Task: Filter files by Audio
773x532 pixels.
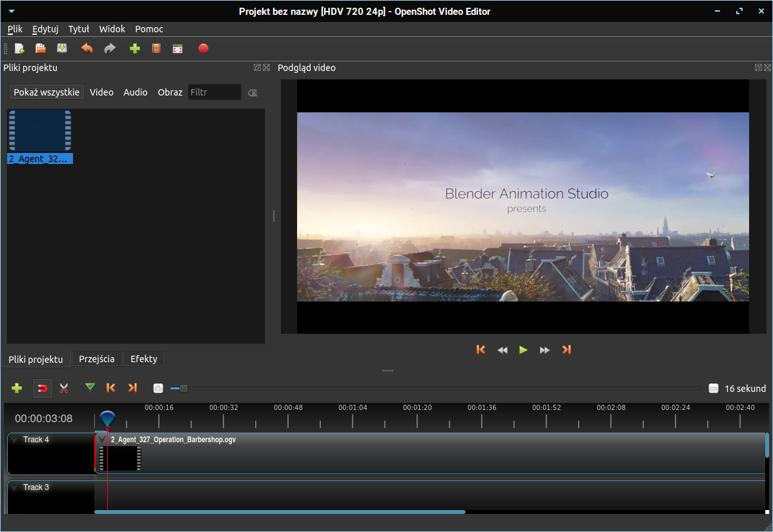Action: coord(135,92)
